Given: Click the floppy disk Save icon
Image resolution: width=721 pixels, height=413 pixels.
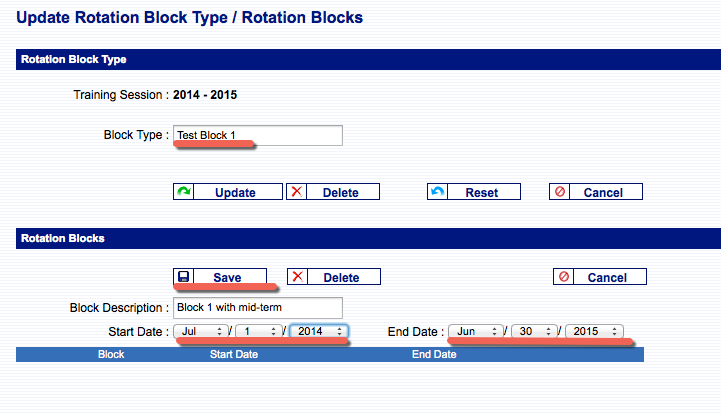Looking at the screenshot, I should point(184,277).
